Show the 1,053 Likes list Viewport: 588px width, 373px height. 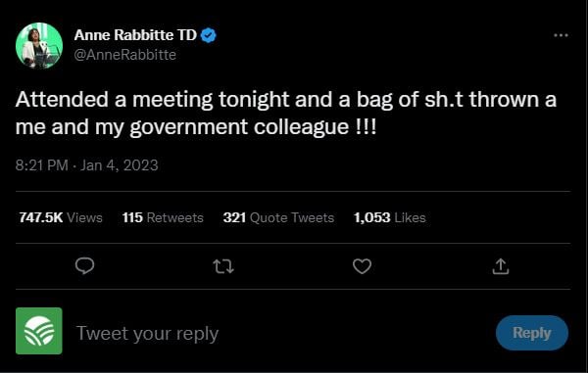click(390, 217)
